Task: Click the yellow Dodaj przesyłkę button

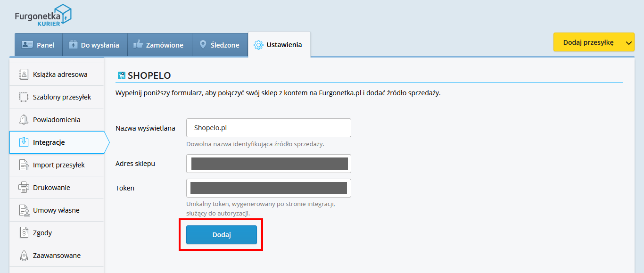Action: 588,42
